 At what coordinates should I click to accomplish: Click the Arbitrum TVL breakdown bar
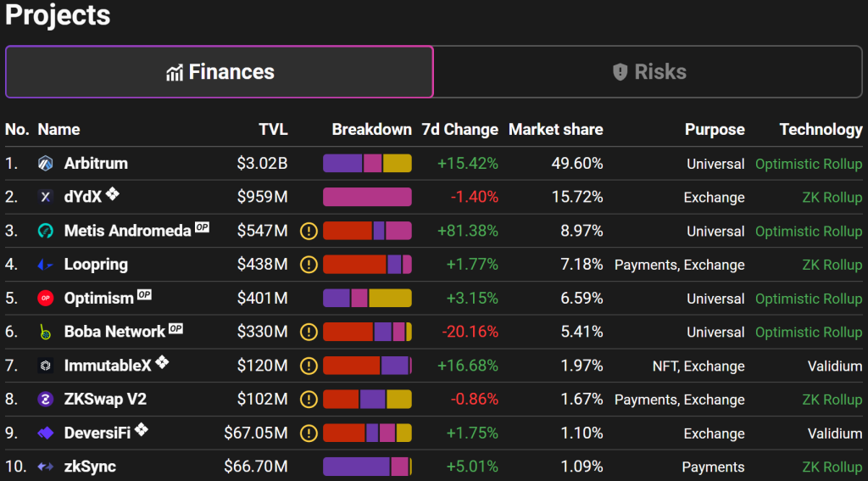[x=368, y=164]
